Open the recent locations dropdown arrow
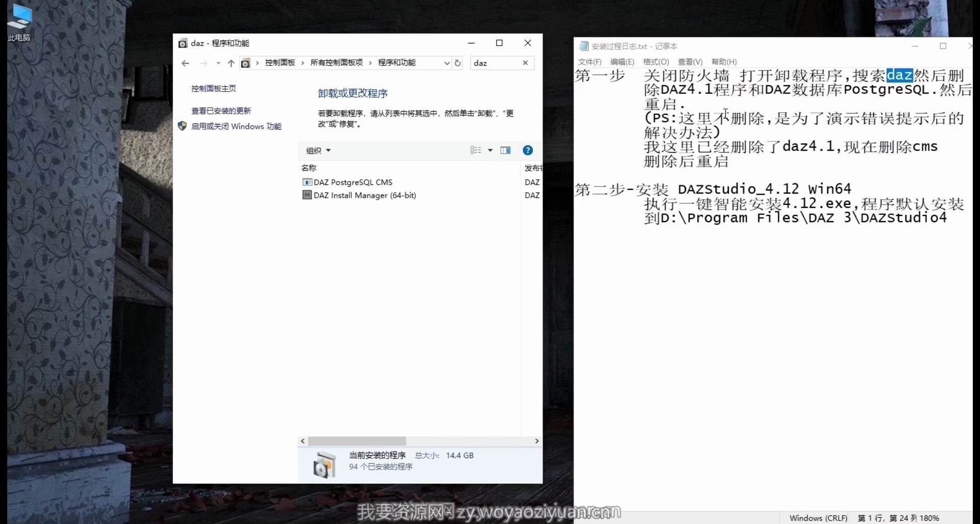The width and height of the screenshot is (980, 524). pos(218,63)
